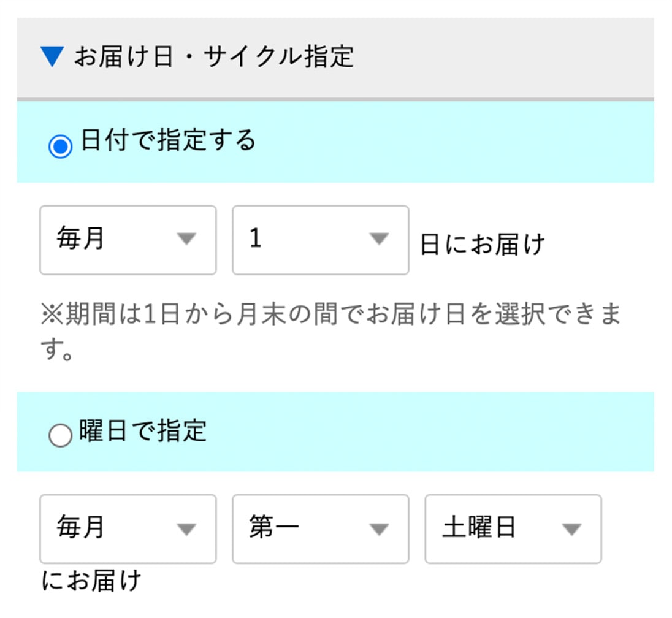Click the にお届け text below the weekday dropdowns
The height and width of the screenshot is (618, 672).
[91, 581]
